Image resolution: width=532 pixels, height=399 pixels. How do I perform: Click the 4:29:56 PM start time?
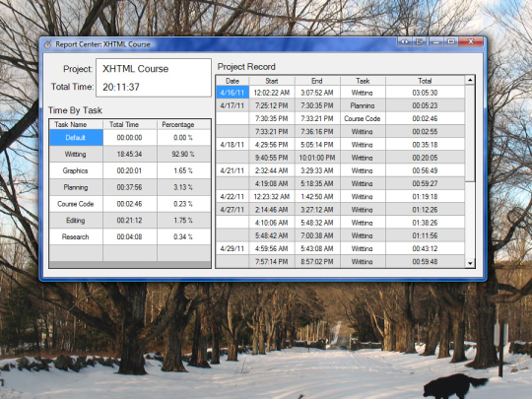(272, 145)
